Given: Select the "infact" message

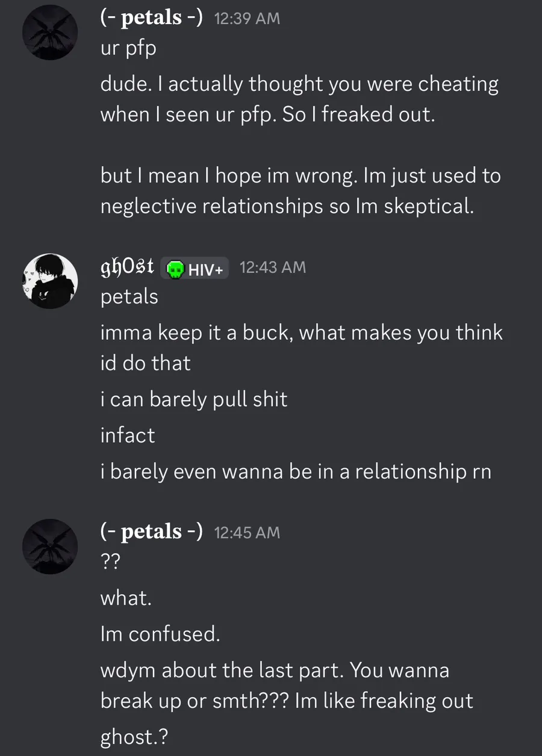Looking at the screenshot, I should tap(128, 435).
